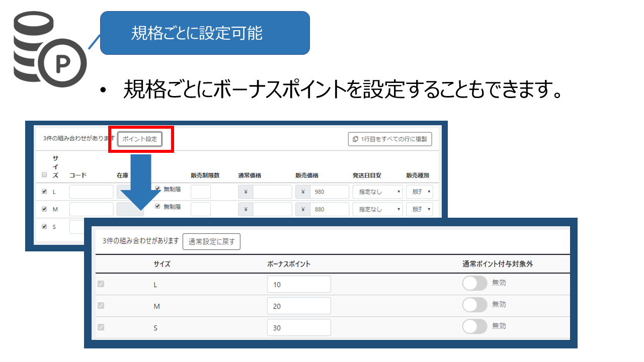Open 発送日目安 dropdown for size L
644x362 pixels.
pos(378,192)
